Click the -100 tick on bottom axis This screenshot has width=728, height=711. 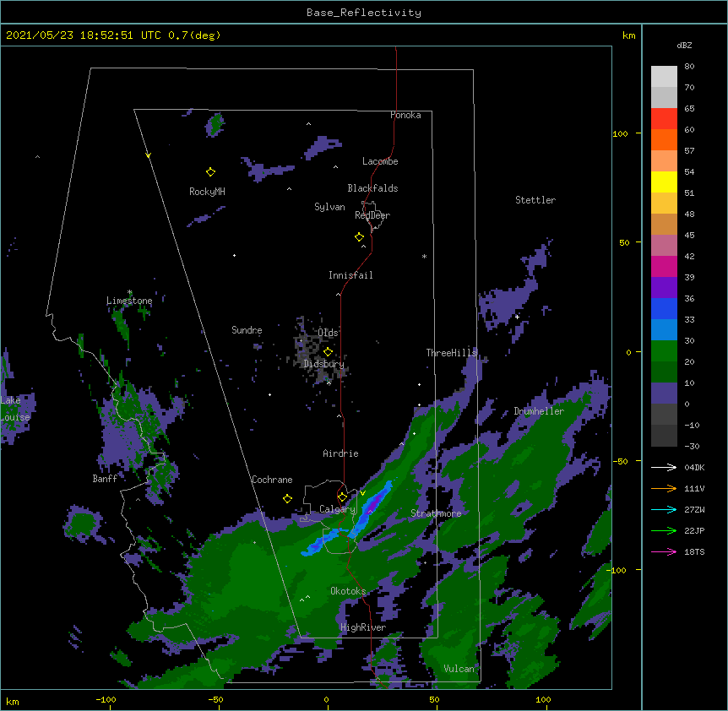click(x=106, y=699)
